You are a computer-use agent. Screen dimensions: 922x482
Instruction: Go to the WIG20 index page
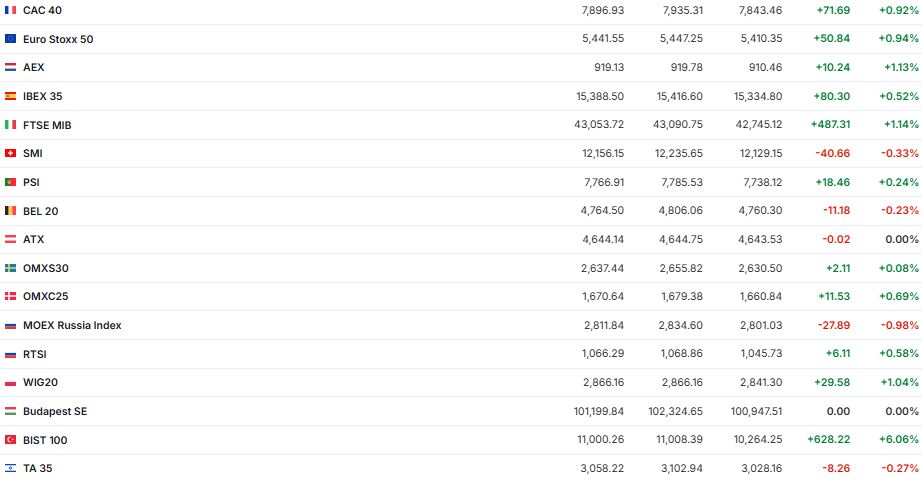(x=40, y=383)
